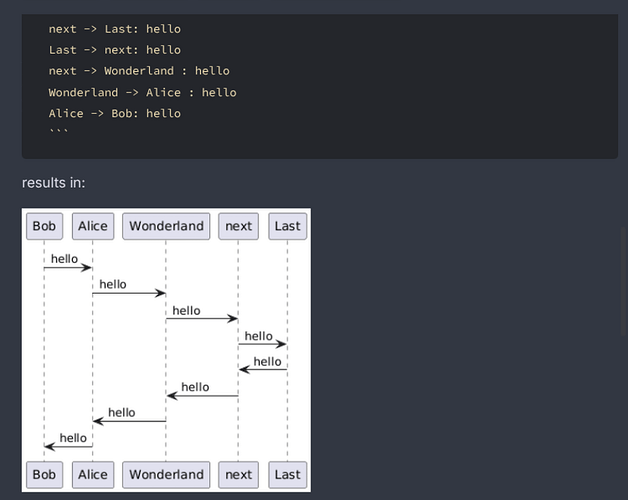Click hello label on Last-to-next return arrow
The width and height of the screenshot is (628, 500).
[267, 361]
